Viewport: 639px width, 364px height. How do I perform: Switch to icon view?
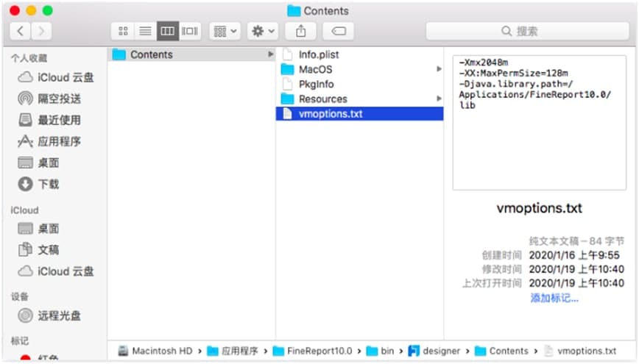(123, 31)
